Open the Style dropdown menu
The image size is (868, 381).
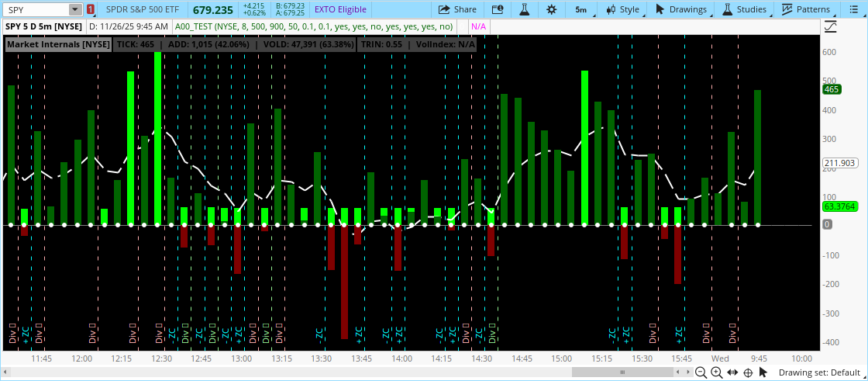pyautogui.click(x=623, y=9)
